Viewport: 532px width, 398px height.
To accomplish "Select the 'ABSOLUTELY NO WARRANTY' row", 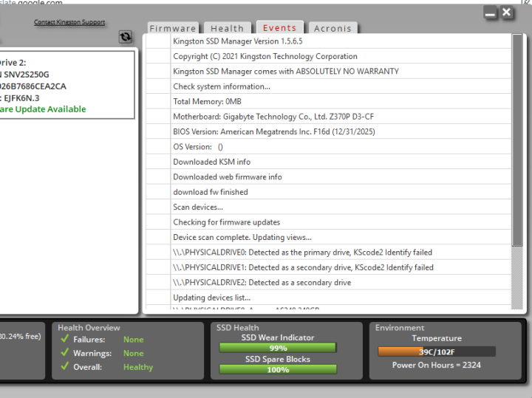I will click(x=328, y=71).
